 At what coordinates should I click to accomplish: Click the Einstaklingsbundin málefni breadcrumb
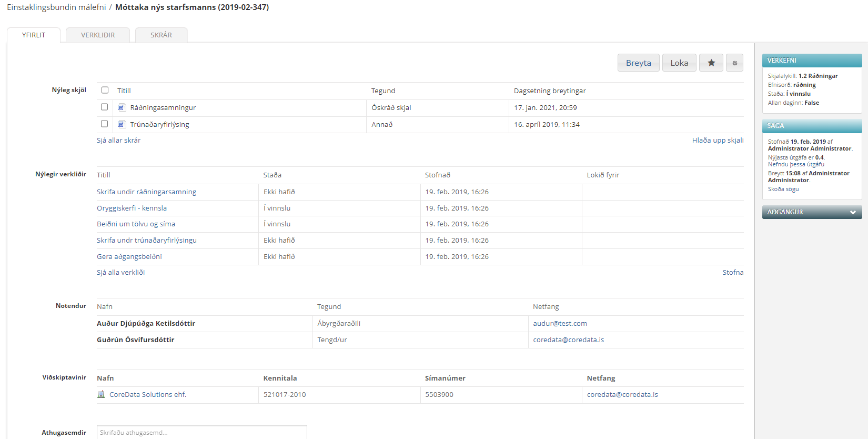[56, 7]
